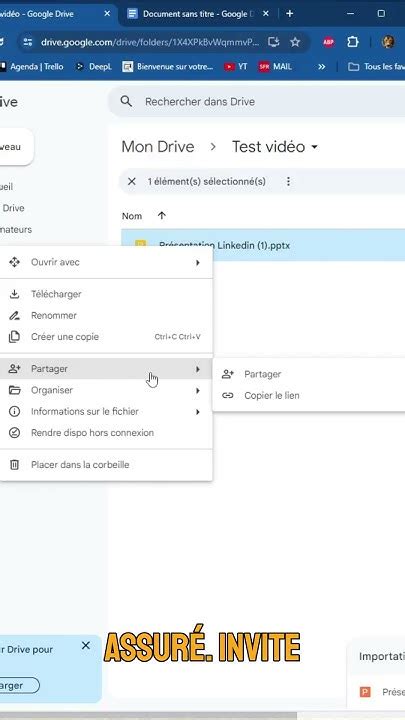Click the info circle icon

pyautogui.click(x=15, y=411)
